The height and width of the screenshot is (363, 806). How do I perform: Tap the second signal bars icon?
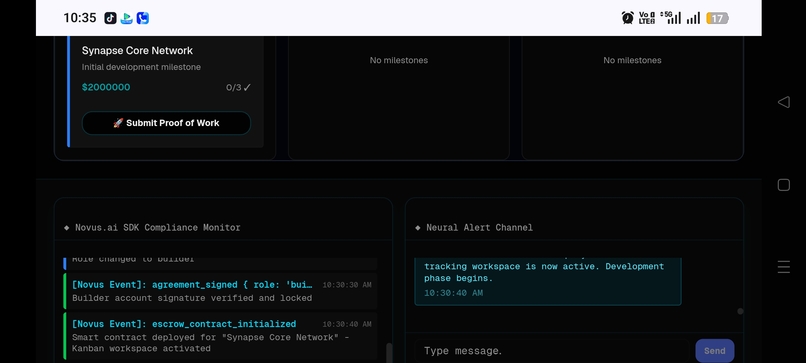click(x=693, y=19)
